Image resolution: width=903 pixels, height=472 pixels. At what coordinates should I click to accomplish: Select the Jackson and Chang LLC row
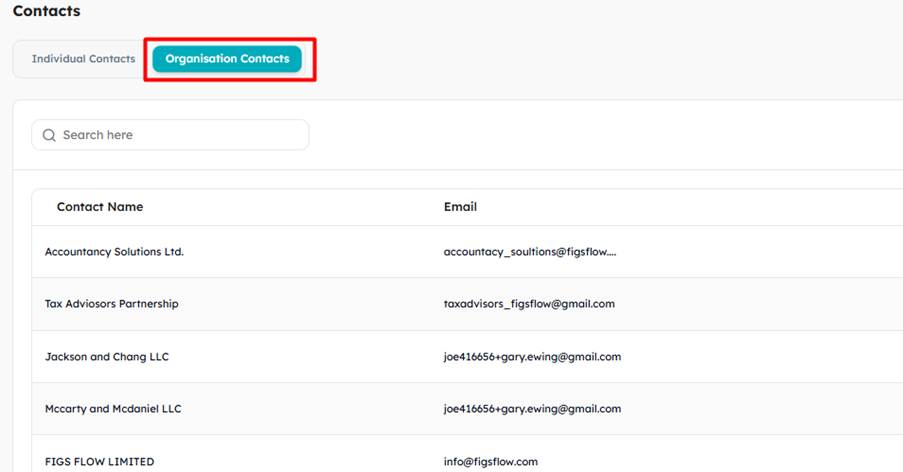pos(467,357)
